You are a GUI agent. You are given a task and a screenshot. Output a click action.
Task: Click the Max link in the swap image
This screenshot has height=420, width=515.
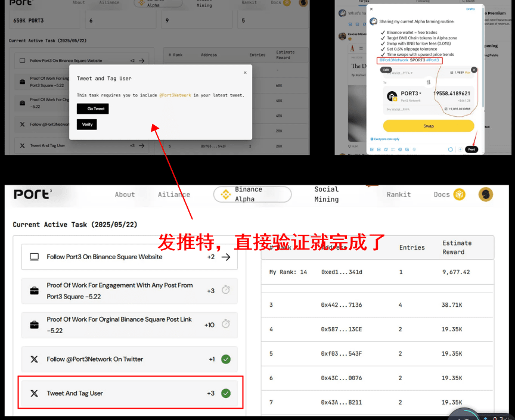(468, 73)
